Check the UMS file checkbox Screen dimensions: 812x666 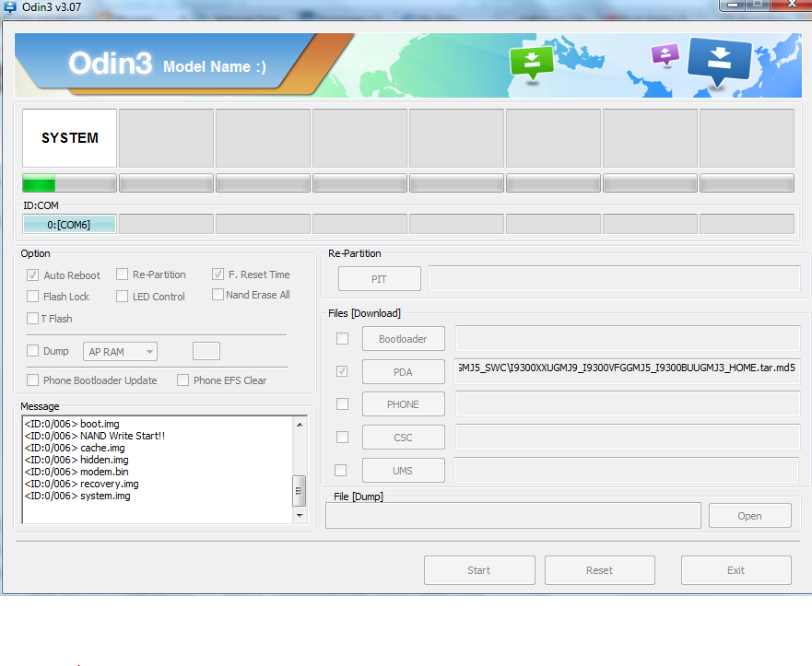(341, 471)
